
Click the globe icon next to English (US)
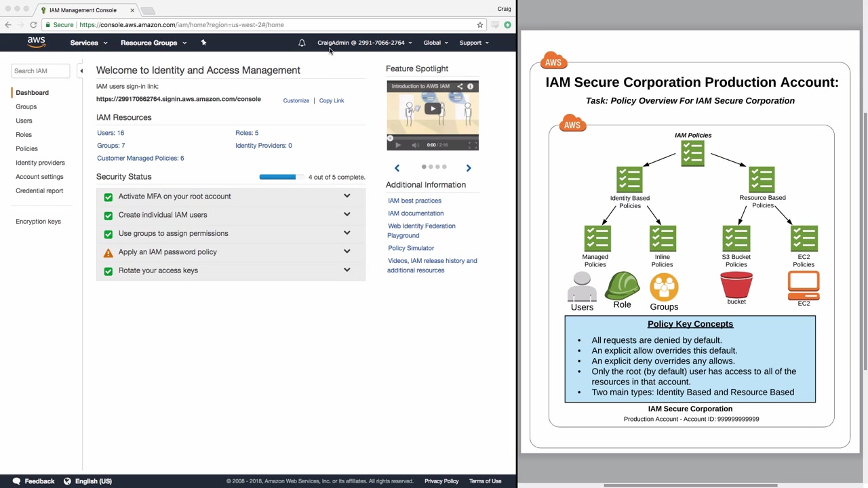(67, 481)
